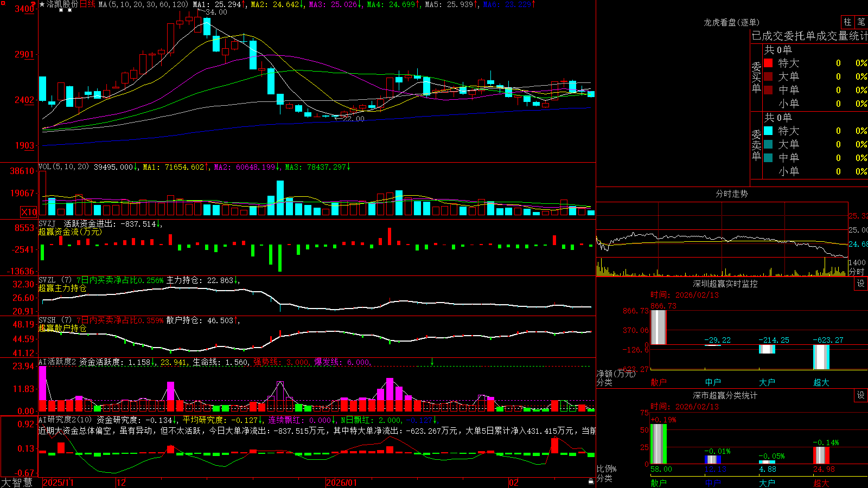Click dark red 大单 swatch in 委买单

[x=768, y=76]
